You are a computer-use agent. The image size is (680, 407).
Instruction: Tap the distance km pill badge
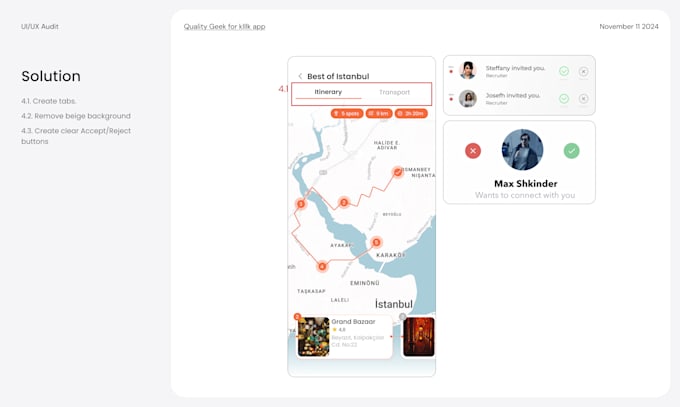click(379, 114)
